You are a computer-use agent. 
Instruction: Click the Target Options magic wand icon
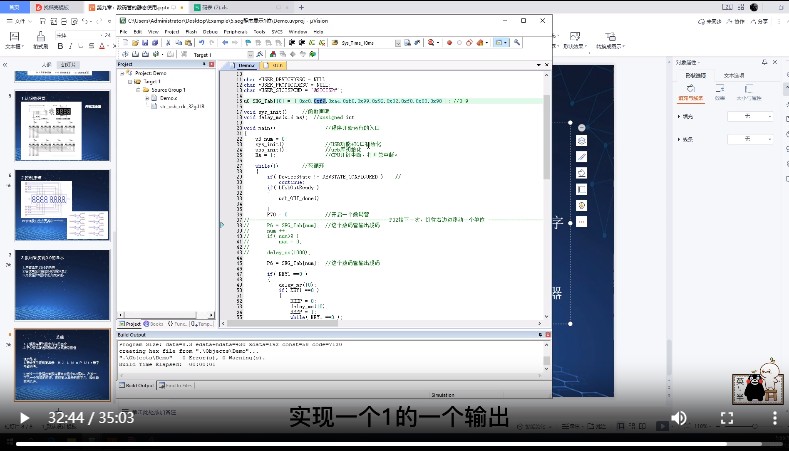pos(260,54)
